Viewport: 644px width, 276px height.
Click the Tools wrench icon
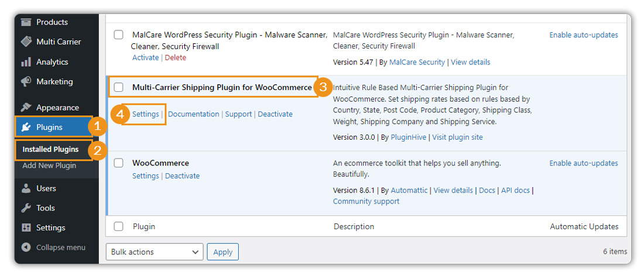coord(26,208)
